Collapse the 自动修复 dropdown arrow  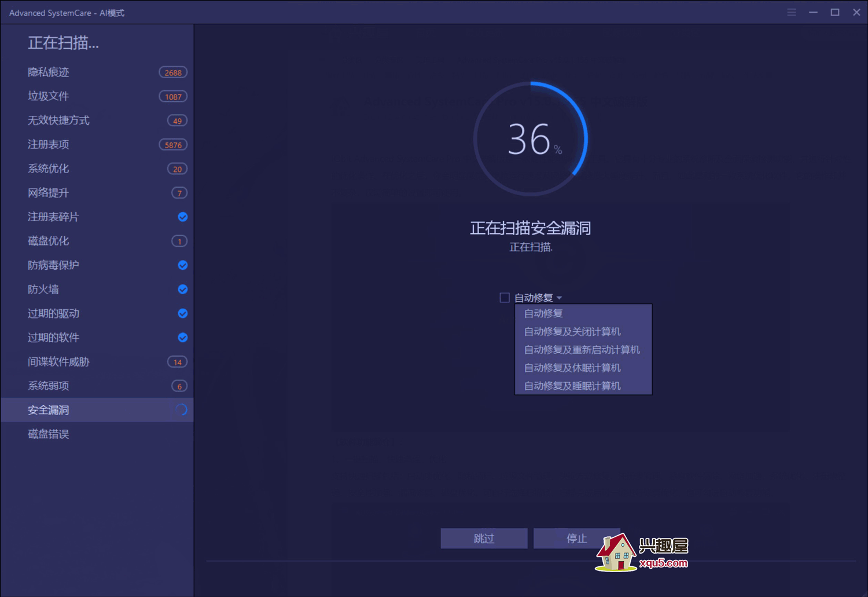coord(559,298)
